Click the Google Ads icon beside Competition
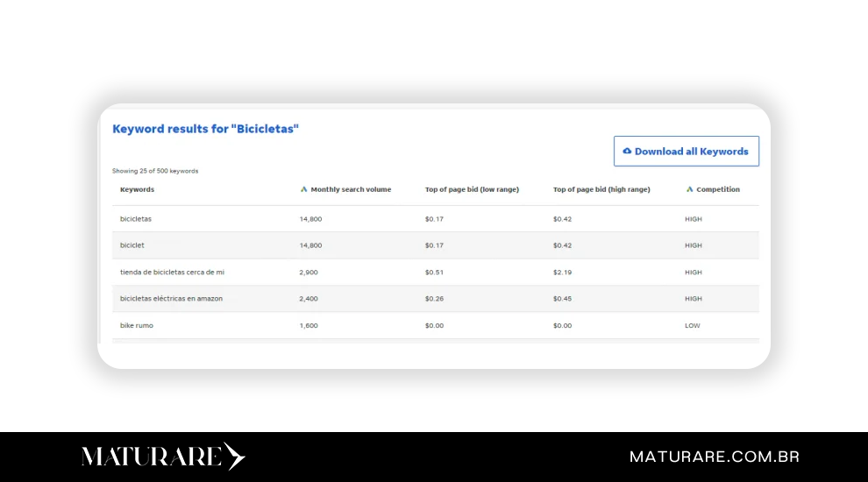Screen dimensions: 868x482 tap(689, 189)
